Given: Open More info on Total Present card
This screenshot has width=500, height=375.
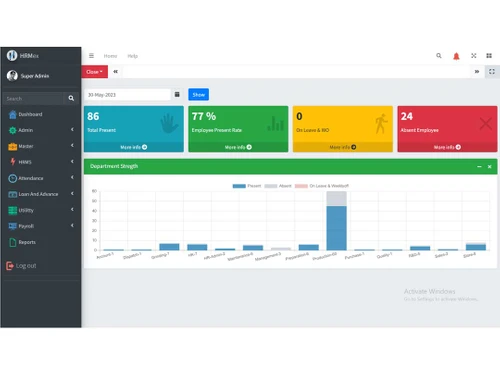Looking at the screenshot, I should coord(134,147).
